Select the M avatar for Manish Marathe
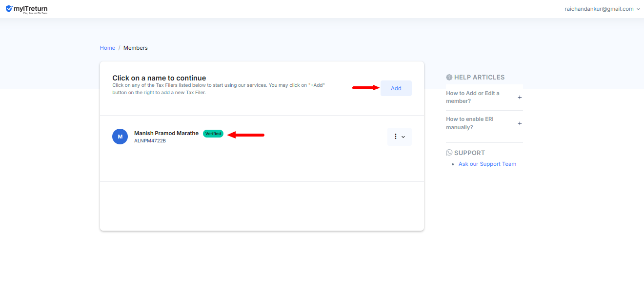The height and width of the screenshot is (296, 644). click(x=120, y=137)
